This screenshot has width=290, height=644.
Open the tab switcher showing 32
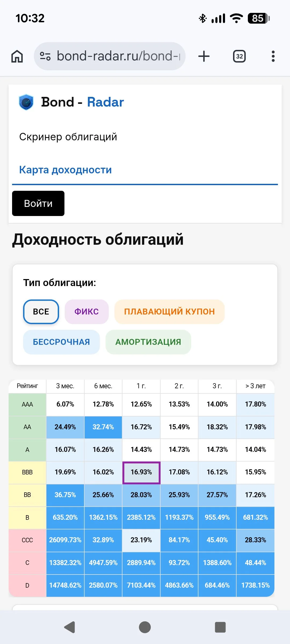(x=239, y=56)
